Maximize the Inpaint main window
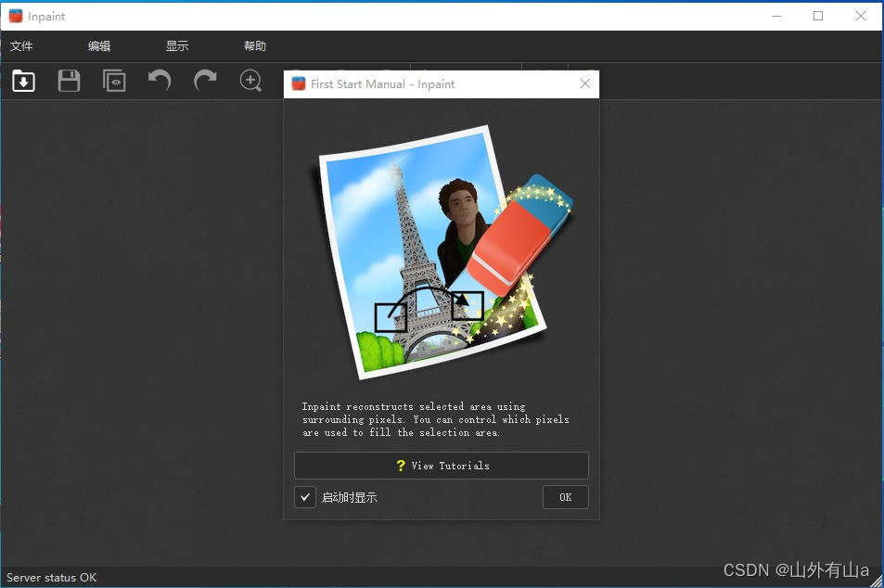This screenshot has height=588, width=884. pyautogui.click(x=818, y=16)
